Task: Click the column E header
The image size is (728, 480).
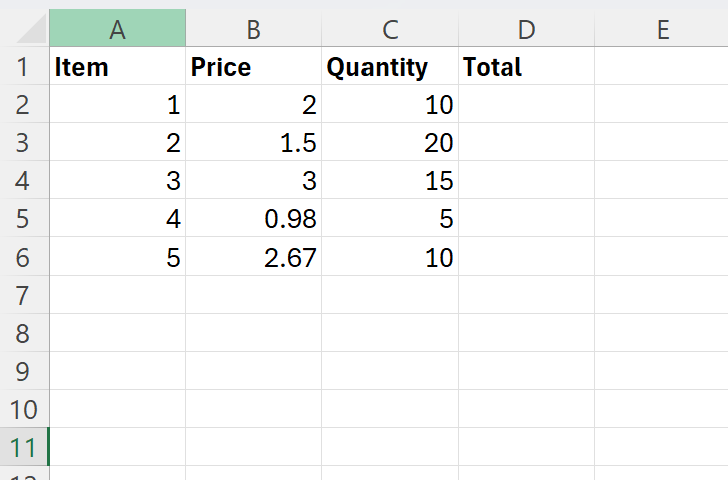Action: (661, 29)
